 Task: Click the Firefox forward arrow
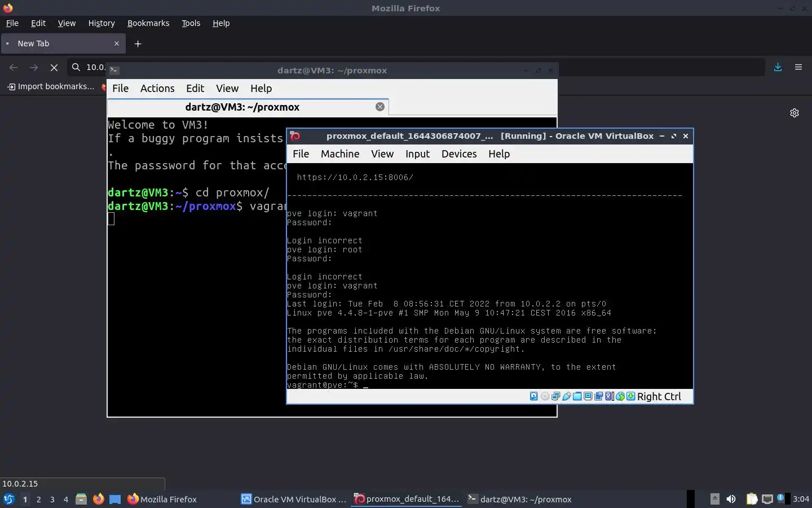point(34,67)
